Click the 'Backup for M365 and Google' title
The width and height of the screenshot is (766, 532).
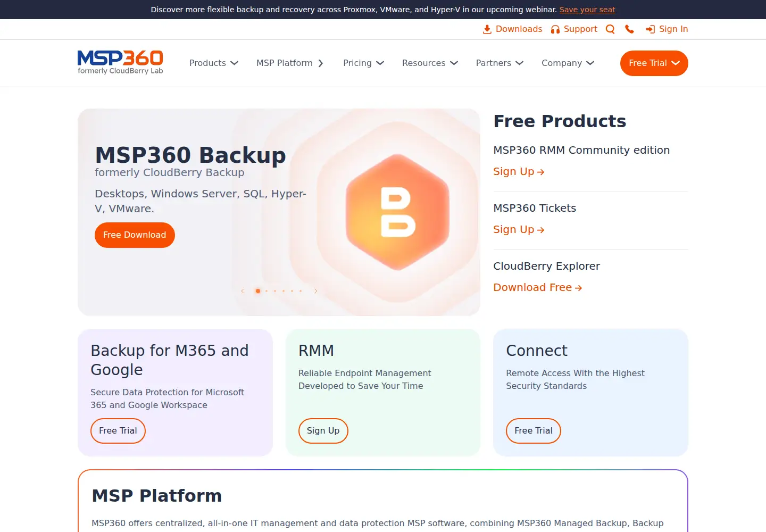click(x=170, y=360)
